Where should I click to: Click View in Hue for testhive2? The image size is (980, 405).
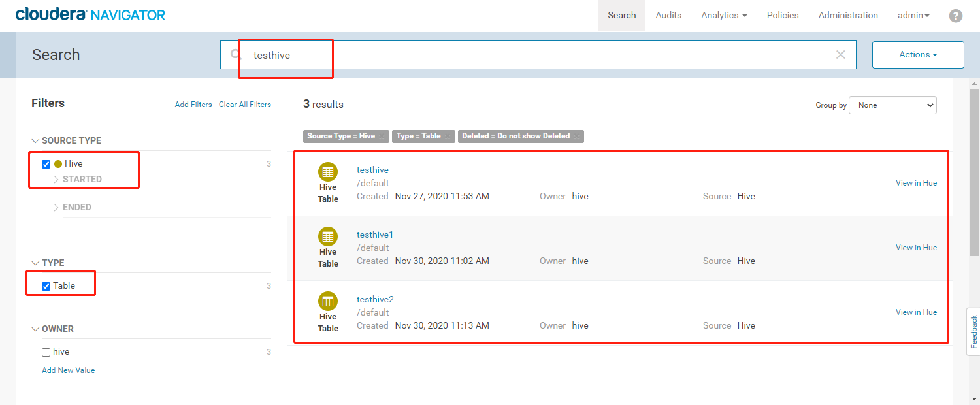pyautogui.click(x=916, y=312)
